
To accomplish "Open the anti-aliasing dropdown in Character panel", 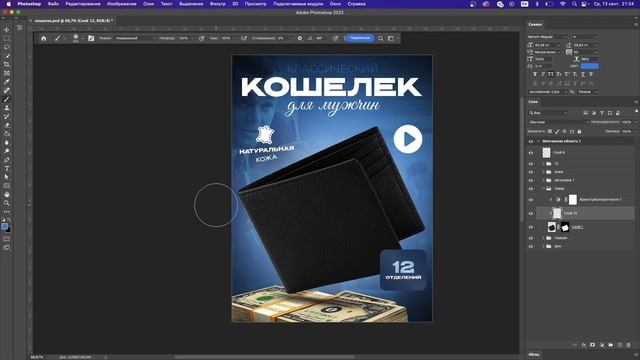I will tap(588, 92).
